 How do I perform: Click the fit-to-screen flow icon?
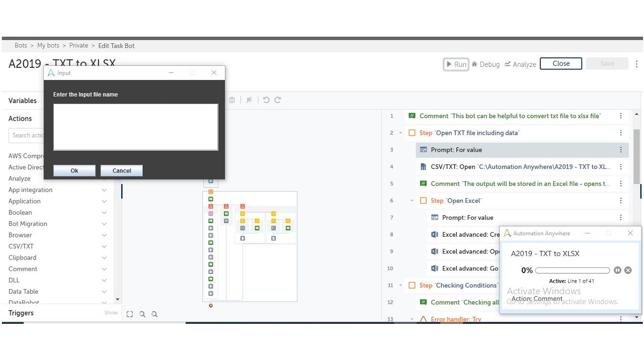coord(130,314)
